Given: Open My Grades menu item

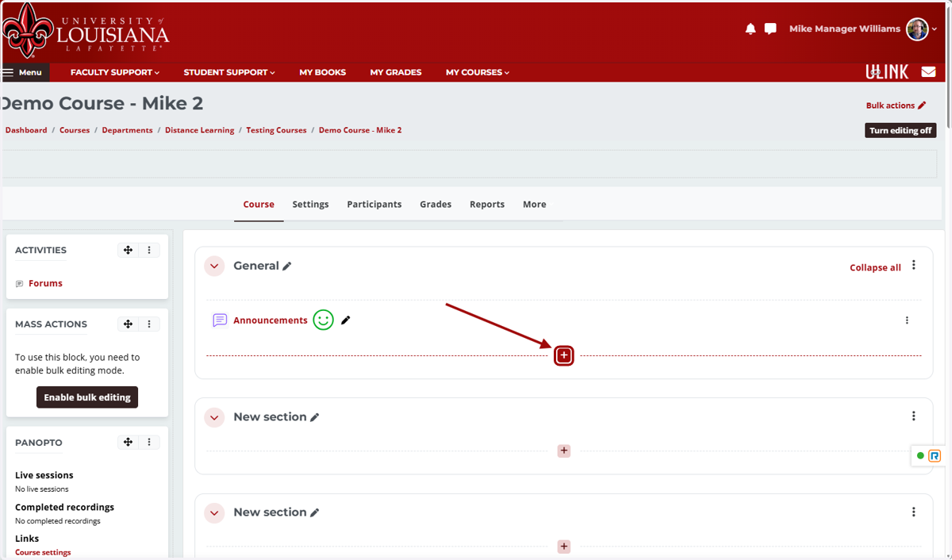Looking at the screenshot, I should 396,72.
